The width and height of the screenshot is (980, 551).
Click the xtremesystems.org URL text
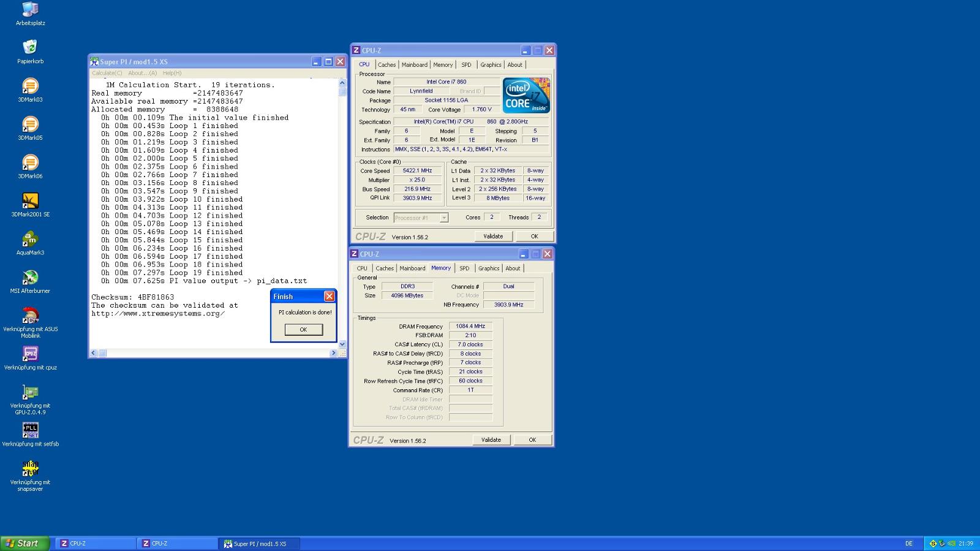158,313
